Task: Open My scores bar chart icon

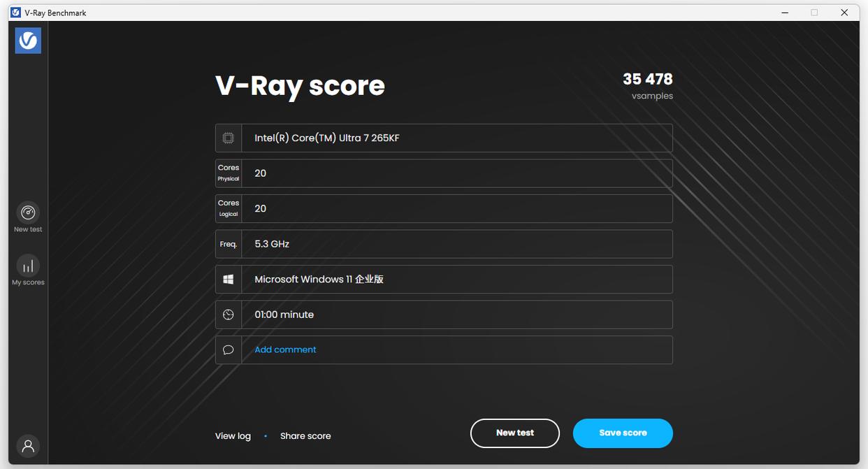Action: pyautogui.click(x=28, y=266)
